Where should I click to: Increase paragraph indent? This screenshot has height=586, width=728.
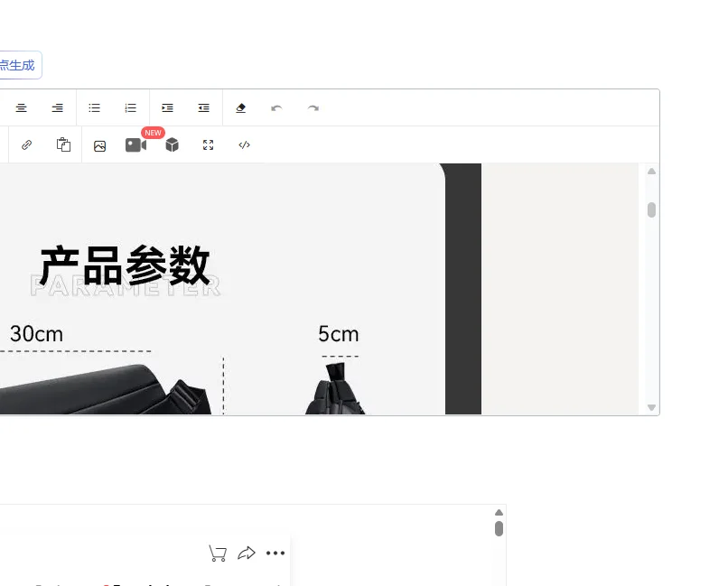click(x=167, y=108)
